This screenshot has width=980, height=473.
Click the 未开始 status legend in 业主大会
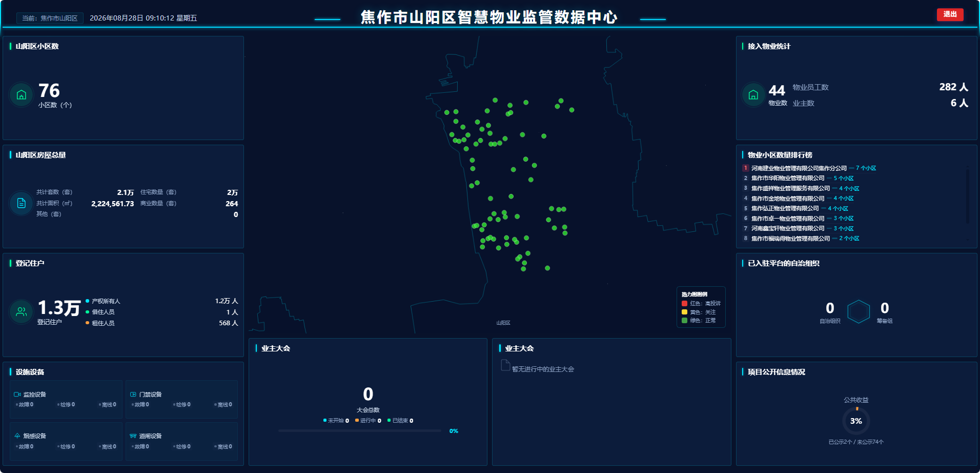click(336, 421)
